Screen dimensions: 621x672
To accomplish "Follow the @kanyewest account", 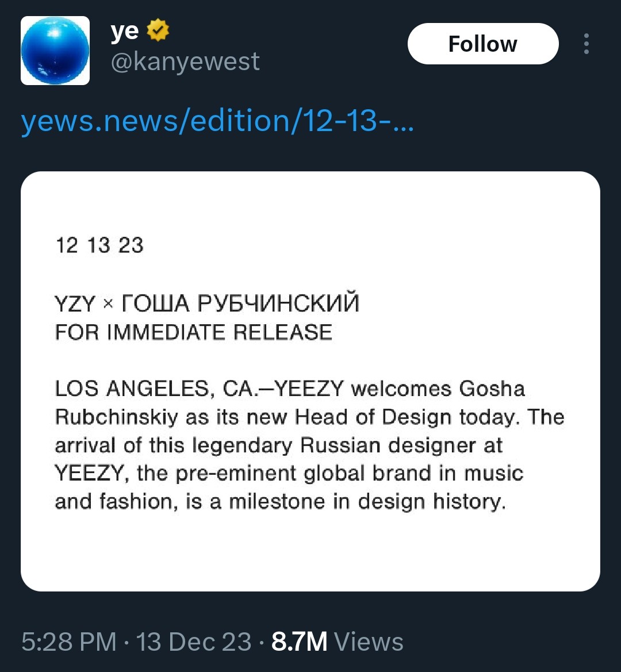I will tap(483, 44).
